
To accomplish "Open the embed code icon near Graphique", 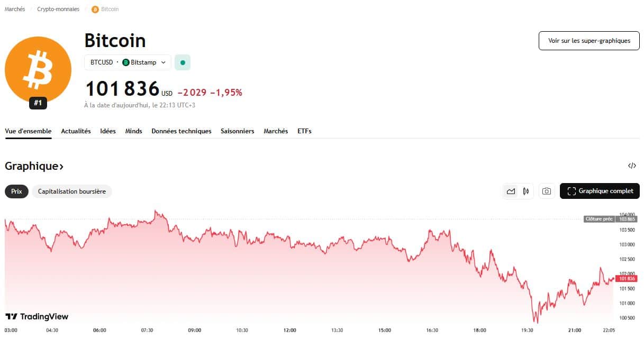I will click(x=632, y=166).
